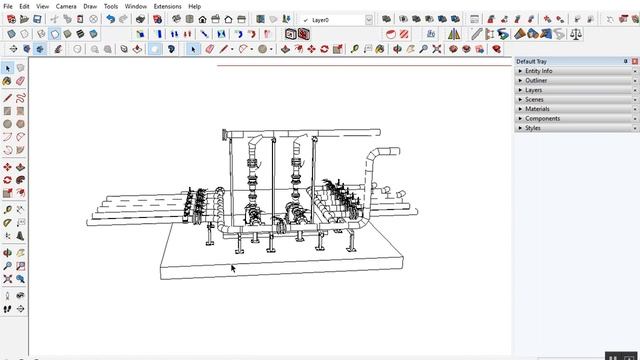Click the mirror triangles extension icon
This screenshot has width=640, height=360.
tap(454, 34)
